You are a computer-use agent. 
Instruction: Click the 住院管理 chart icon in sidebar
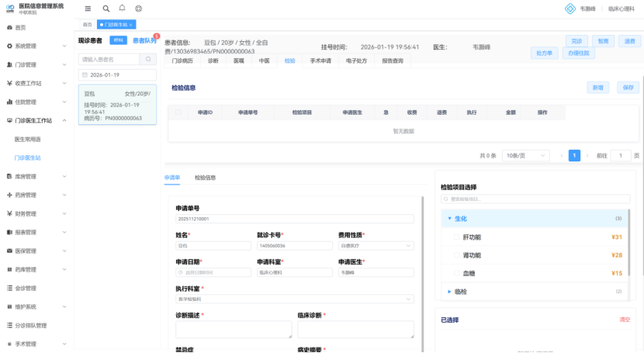(9, 102)
